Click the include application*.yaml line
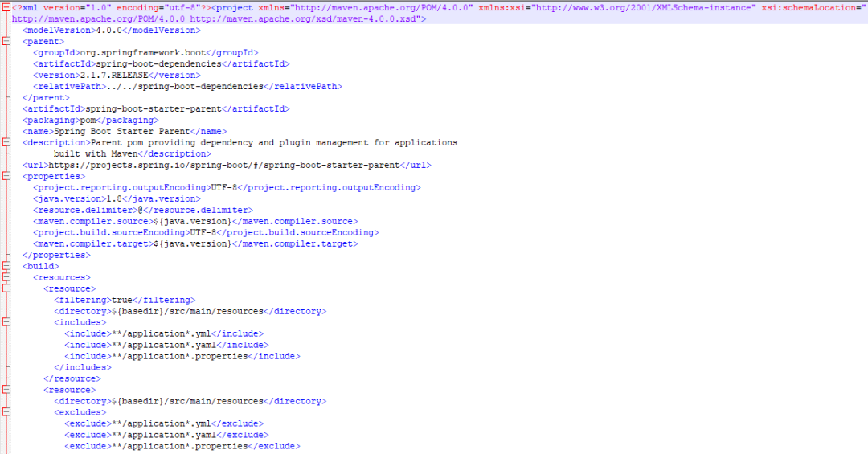Screen dimensions: 868x454 [166, 345]
